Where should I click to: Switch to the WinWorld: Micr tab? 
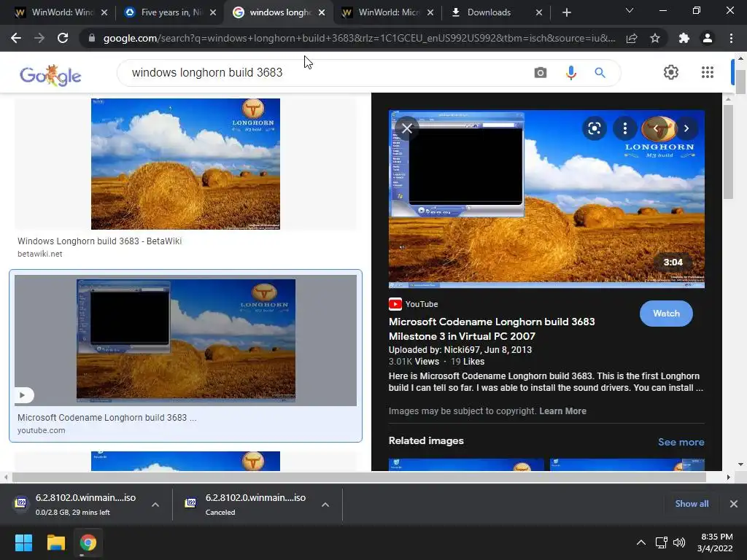click(388, 12)
